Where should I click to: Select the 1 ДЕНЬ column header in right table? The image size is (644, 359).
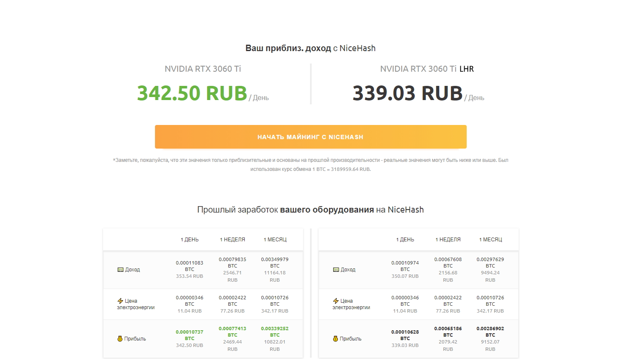405,240
